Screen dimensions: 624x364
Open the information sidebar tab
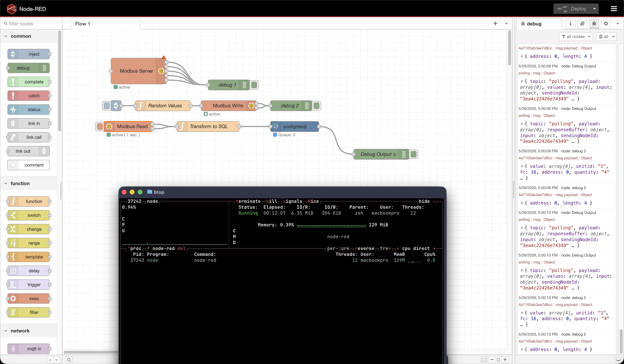coord(570,24)
